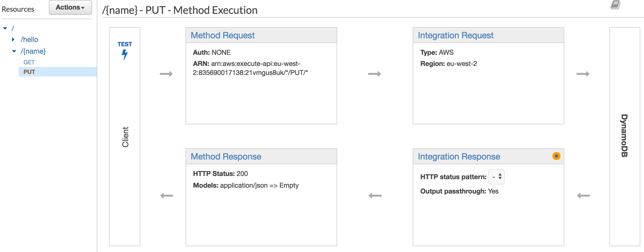Click the arrow between Method and Integration Request
Image resolution: width=644 pixels, height=252 pixels.
(374, 74)
